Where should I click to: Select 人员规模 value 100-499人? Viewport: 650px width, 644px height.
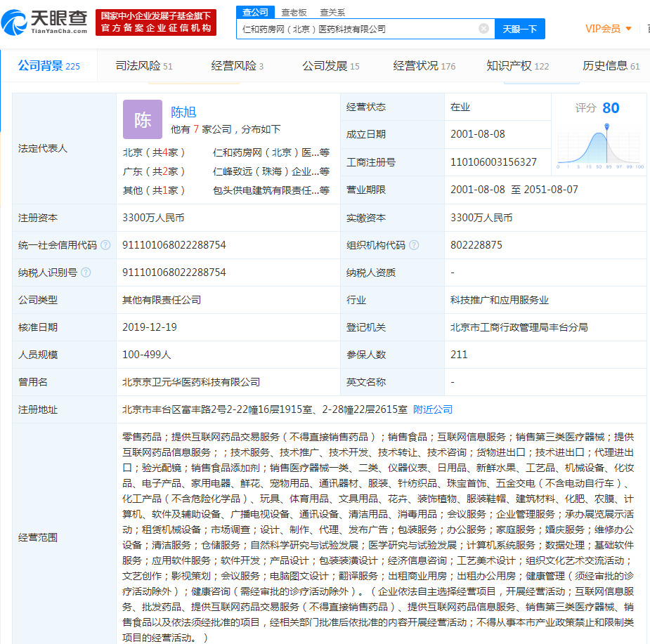[146, 355]
